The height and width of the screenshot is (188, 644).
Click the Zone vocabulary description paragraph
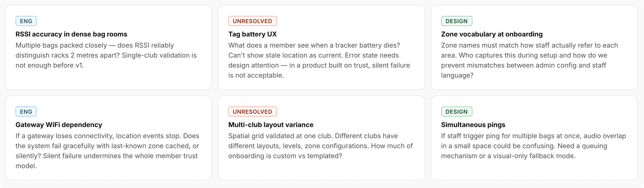[529, 60]
